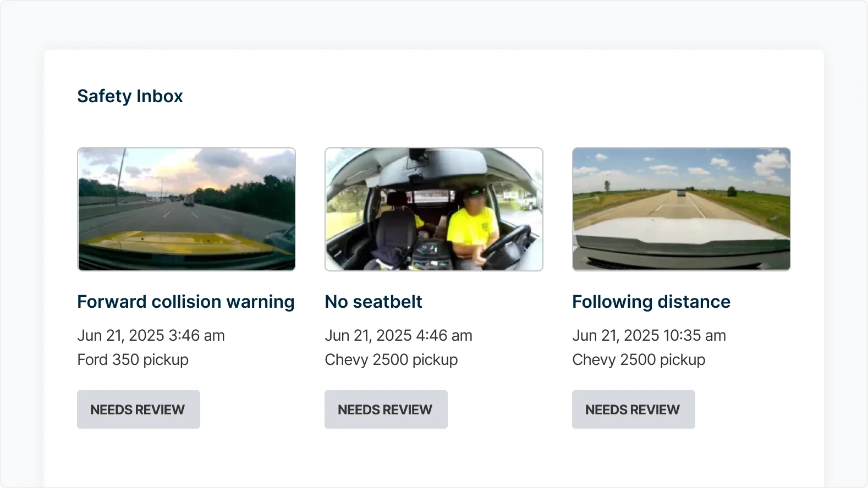This screenshot has width=868, height=488.
Task: Click the Safety Inbox heading
Action: (130, 96)
